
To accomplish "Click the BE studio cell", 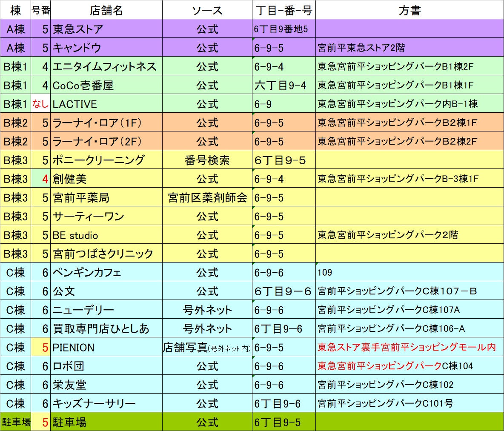I will (106, 234).
